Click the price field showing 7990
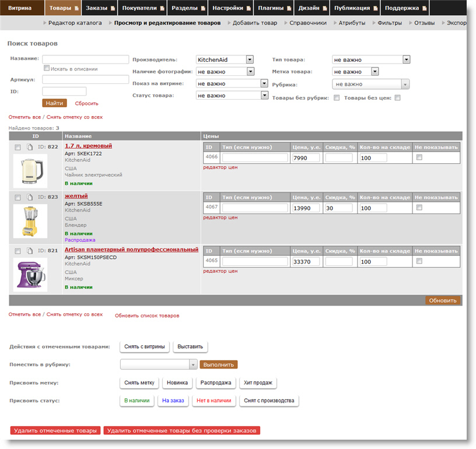Viewport: 476px width, 449px height. 306,158
